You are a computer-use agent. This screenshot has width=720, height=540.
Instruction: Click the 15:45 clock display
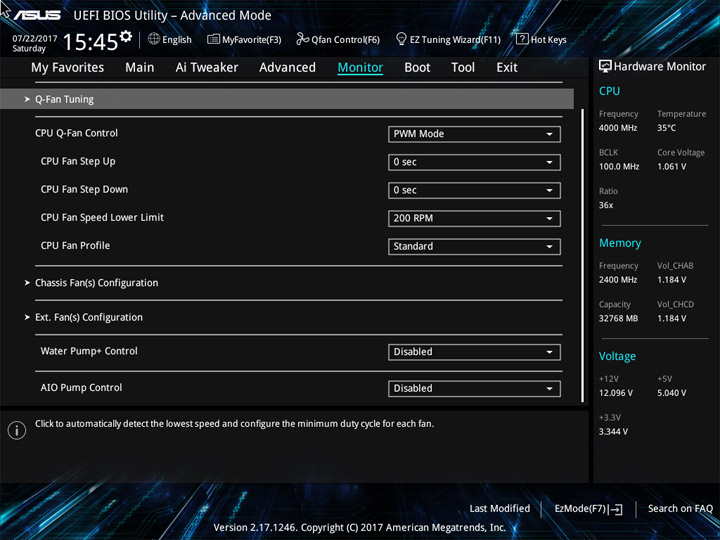click(90, 42)
